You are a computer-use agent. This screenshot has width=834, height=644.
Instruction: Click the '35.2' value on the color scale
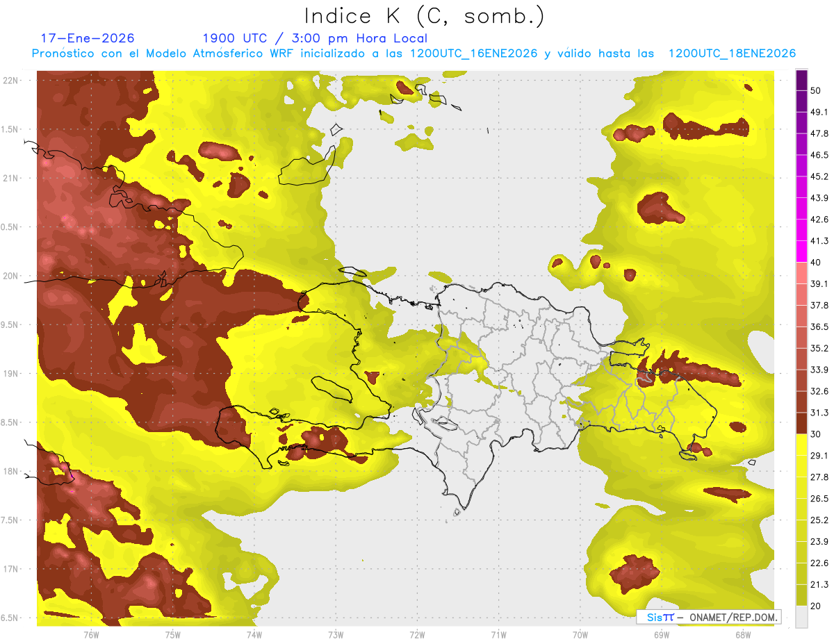[819, 348]
